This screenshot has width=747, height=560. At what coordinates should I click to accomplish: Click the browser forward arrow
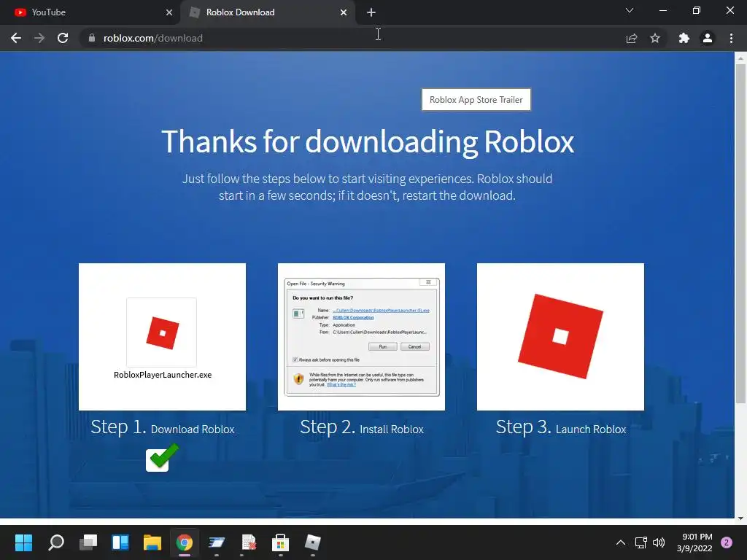[39, 38]
